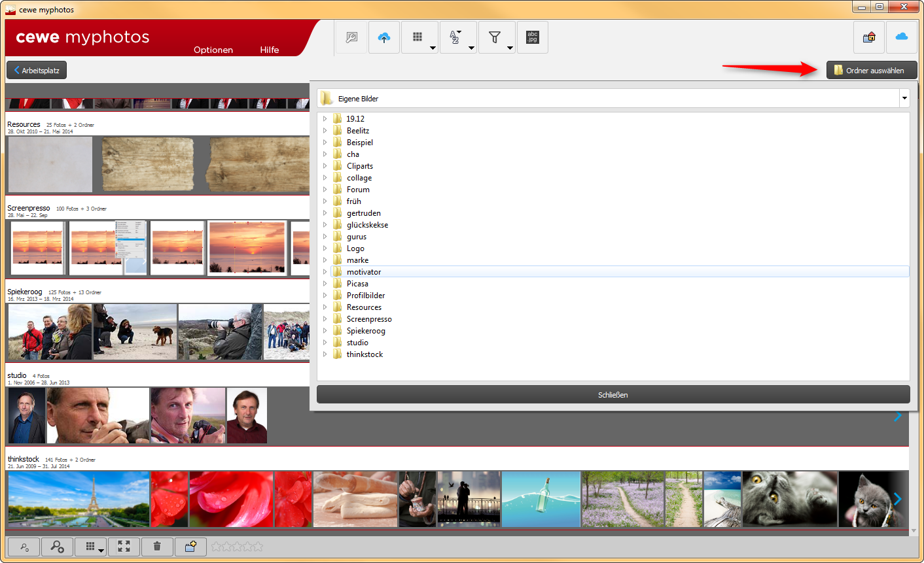The height and width of the screenshot is (563, 924).
Task: Open the Eigene Bilder dropdown list
Action: [x=904, y=99]
